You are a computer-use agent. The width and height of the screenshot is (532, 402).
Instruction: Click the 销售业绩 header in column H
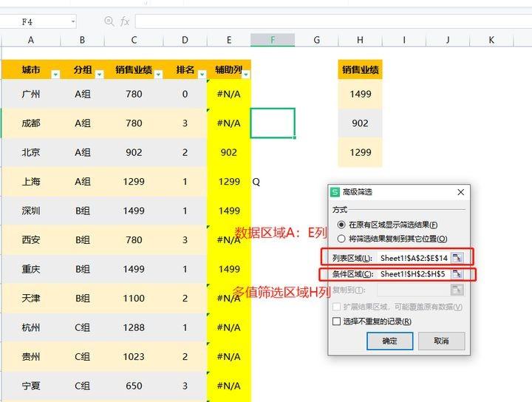[361, 69]
